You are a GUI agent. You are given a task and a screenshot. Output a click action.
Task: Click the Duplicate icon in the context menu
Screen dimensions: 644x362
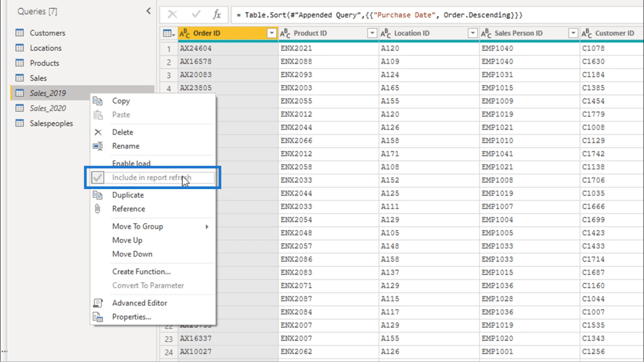point(98,195)
